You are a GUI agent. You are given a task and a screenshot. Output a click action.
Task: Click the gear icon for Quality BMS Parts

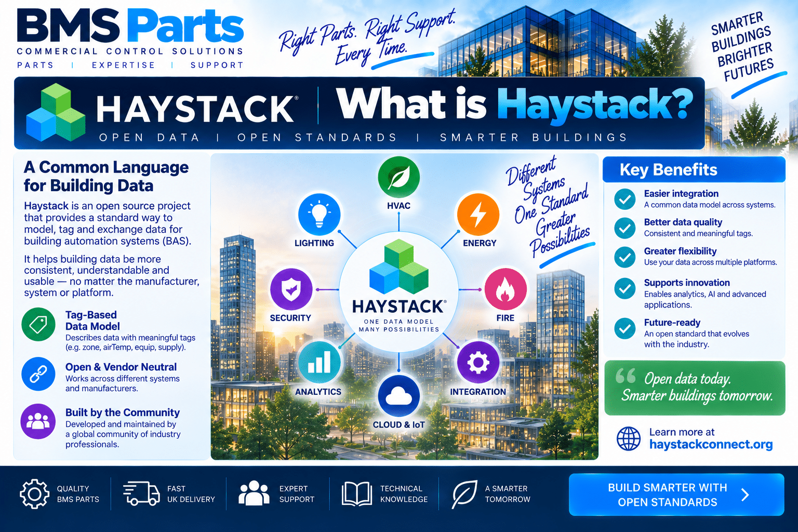point(34,494)
